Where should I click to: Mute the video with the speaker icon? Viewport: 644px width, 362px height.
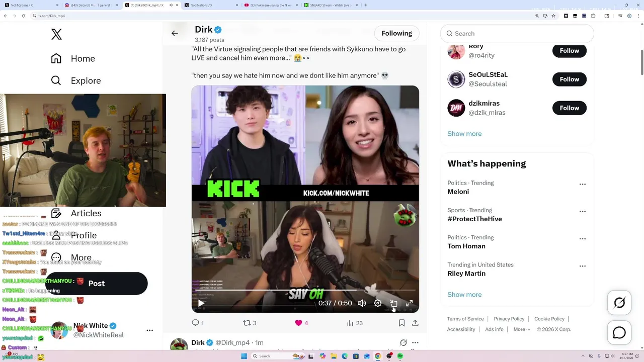click(x=362, y=303)
